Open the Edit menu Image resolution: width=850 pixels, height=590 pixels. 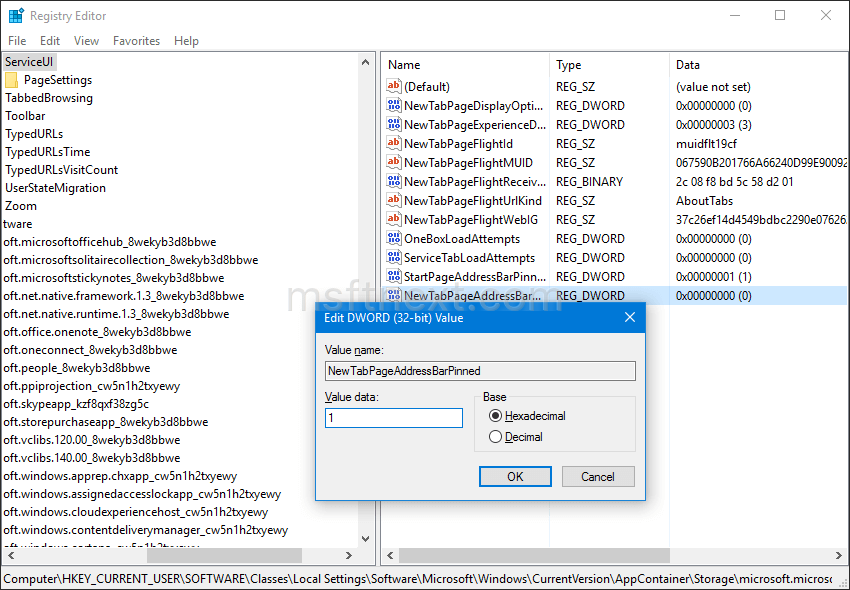(x=47, y=41)
